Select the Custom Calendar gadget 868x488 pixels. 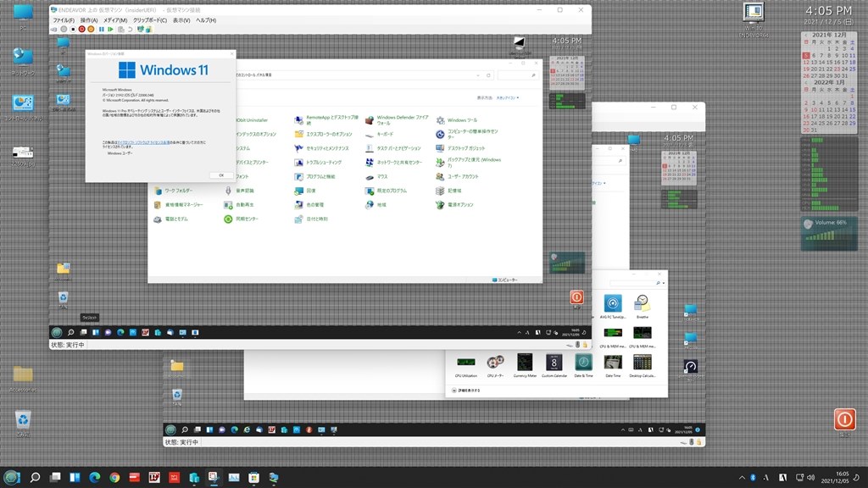pyautogui.click(x=554, y=365)
